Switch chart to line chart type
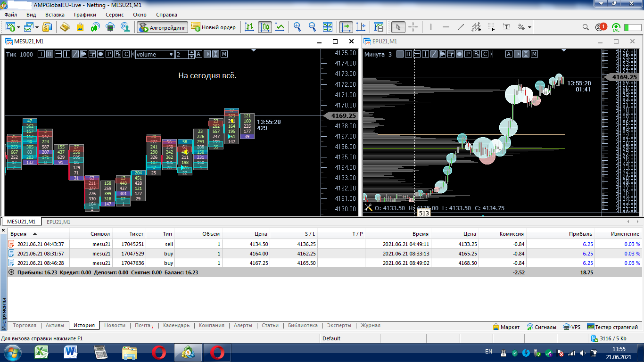Image resolution: width=644 pixels, height=362 pixels. (x=280, y=27)
